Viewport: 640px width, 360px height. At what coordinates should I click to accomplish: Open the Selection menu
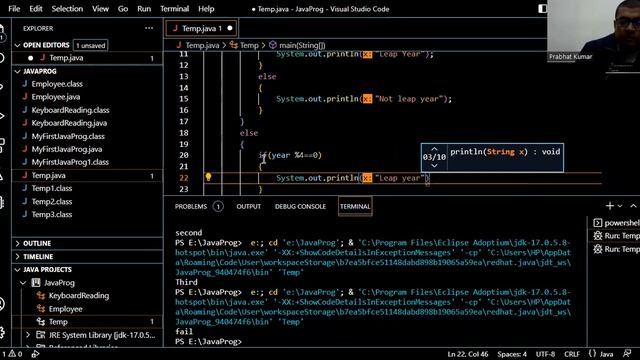tap(67, 9)
